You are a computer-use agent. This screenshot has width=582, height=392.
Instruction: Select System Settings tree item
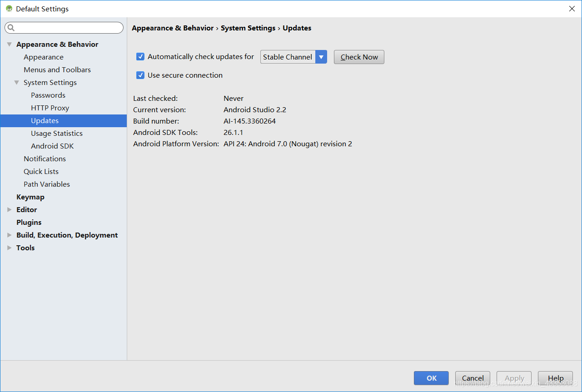pyautogui.click(x=50, y=83)
